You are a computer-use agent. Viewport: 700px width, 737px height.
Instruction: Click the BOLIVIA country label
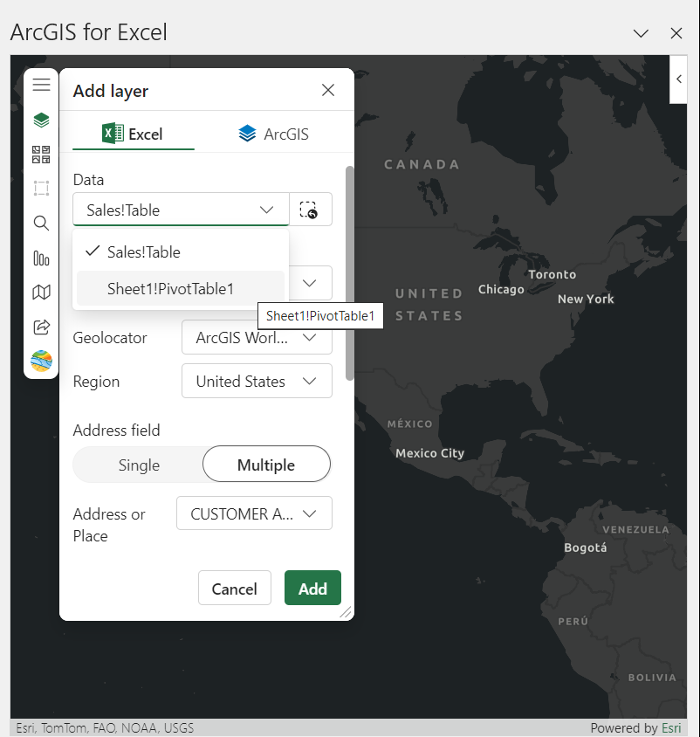pyautogui.click(x=652, y=678)
